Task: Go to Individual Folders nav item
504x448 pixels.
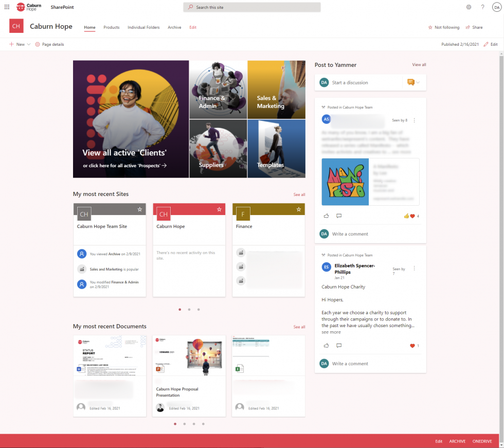Action: (143, 27)
